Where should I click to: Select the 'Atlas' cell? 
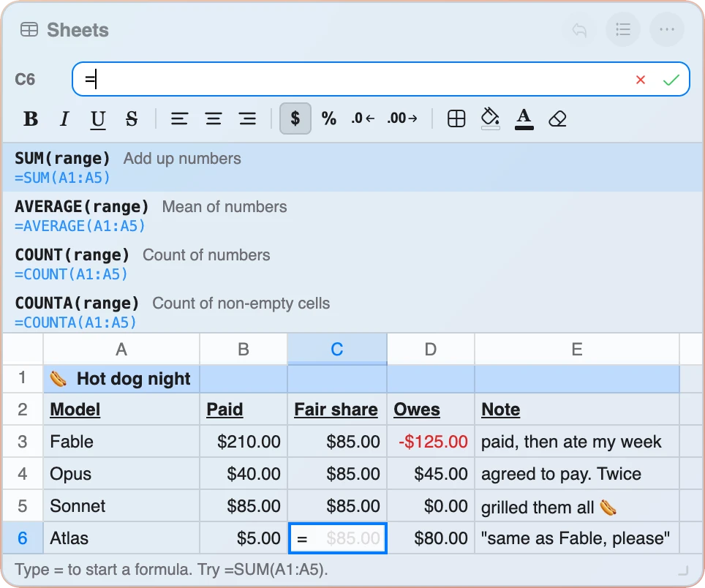pos(121,538)
